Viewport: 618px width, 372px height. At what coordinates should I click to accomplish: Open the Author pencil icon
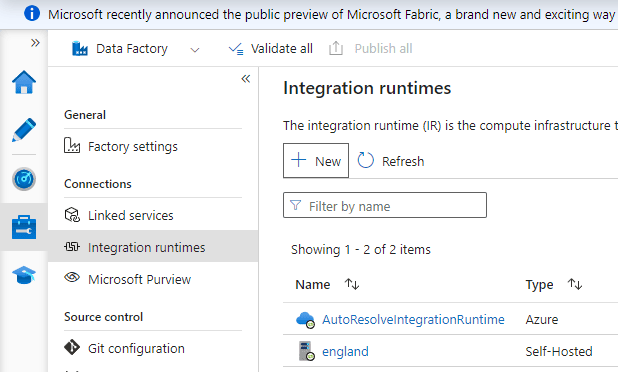(24, 130)
